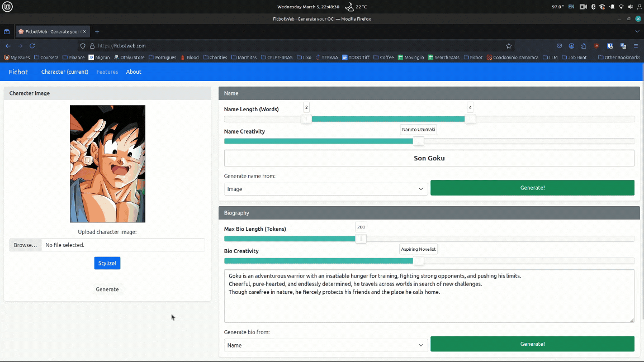Open the battery indicator in the tray
The width and height of the screenshot is (644, 362).
pos(612,7)
